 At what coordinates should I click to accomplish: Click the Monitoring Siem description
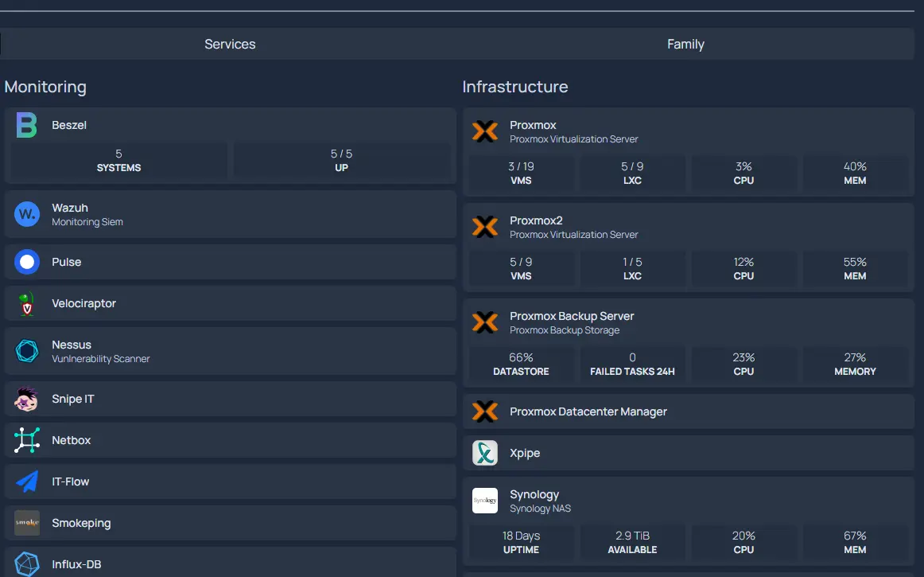[x=87, y=222]
